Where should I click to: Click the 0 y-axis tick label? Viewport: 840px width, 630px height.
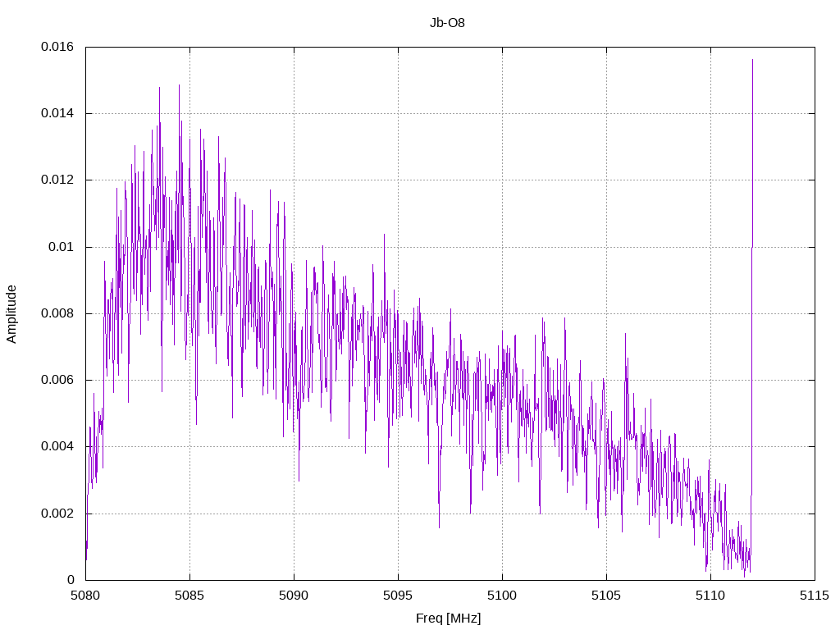(71, 580)
